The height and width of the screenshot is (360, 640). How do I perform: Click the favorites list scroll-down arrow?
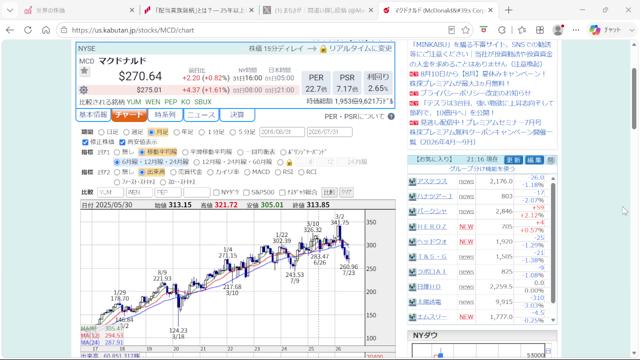click(553, 320)
